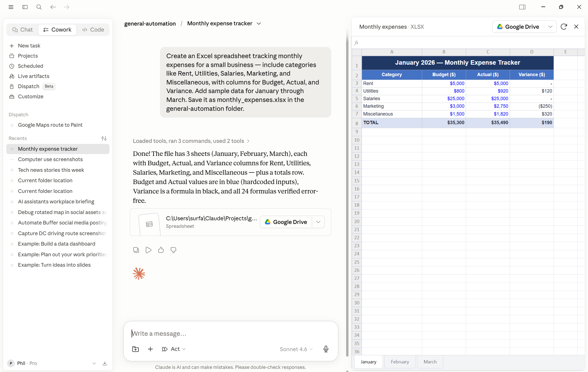Copy the response with the copy icon
This screenshot has height=372, width=588.
point(136,250)
